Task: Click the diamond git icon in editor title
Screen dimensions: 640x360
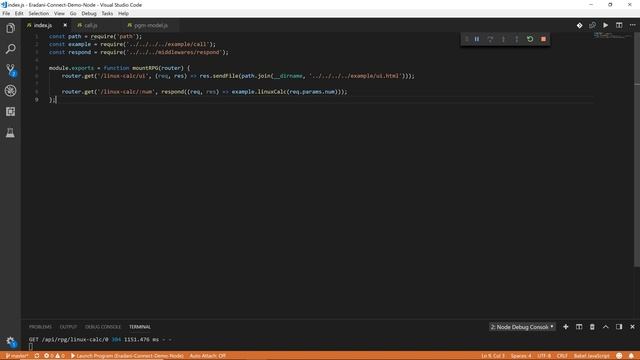Action: (579, 25)
